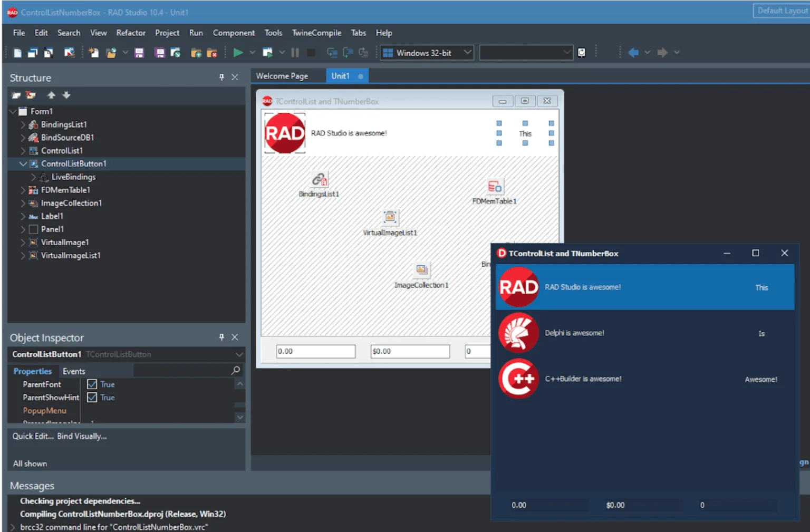Expand the FDMemTable1 tree node
This screenshot has width=810, height=532.
click(23, 190)
